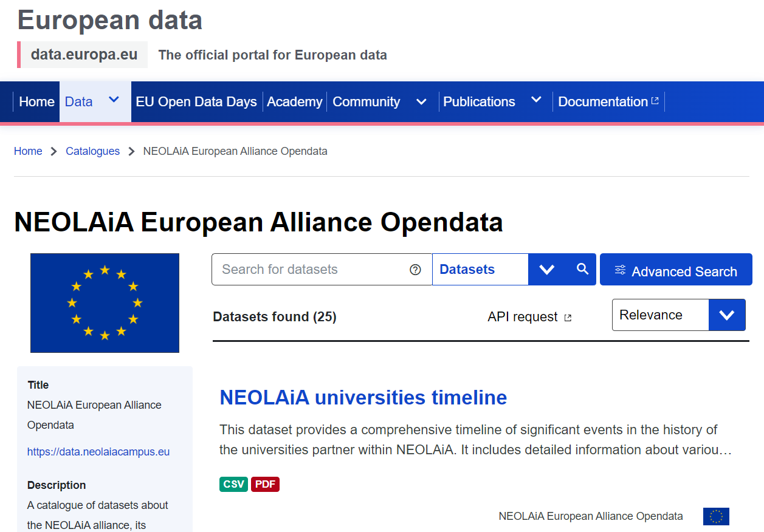Viewport: 764px width, 532px height.
Task: Open NEOLAiA universities timeline dataset
Action: click(363, 397)
